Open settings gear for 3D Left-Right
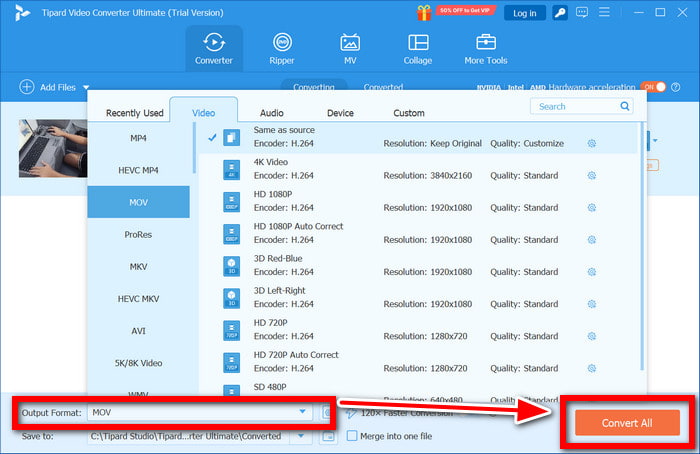The image size is (700, 454). click(592, 304)
